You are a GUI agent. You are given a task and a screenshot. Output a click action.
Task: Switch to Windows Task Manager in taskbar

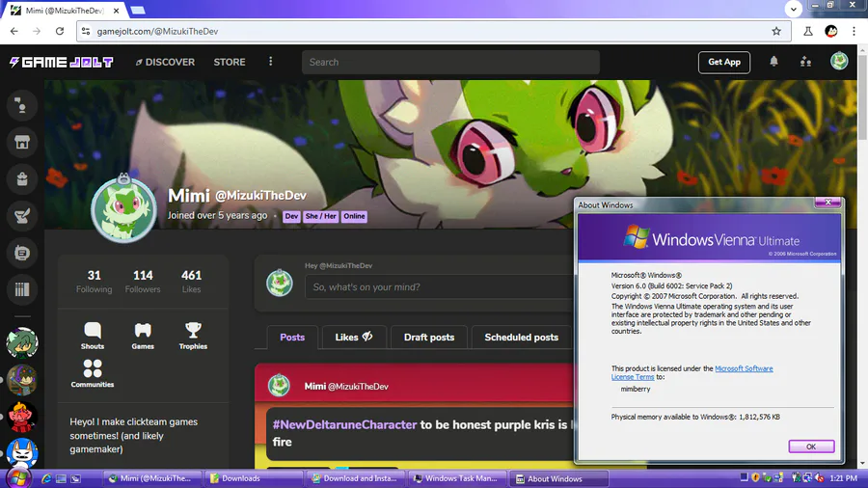(456, 478)
